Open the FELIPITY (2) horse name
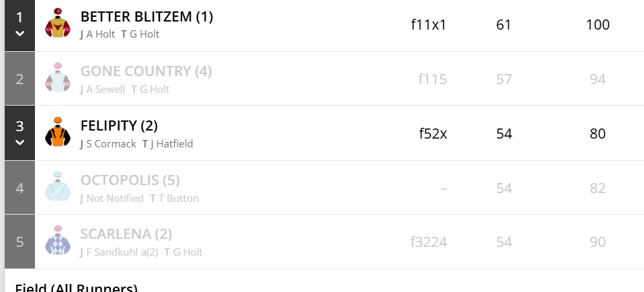The height and width of the screenshot is (292, 644). tap(119, 126)
